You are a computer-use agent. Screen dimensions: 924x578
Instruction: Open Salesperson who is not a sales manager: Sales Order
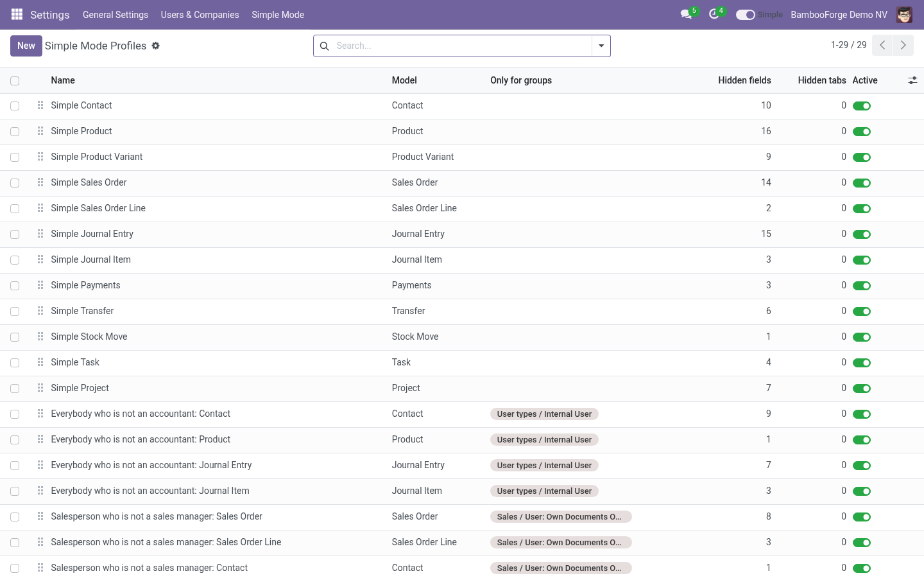tap(157, 516)
